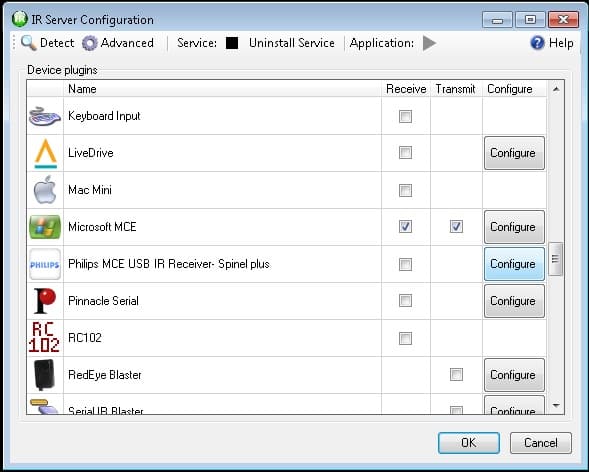589x472 pixels.
Task: Open Configure for Philips MCE USB IR Receiver
Action: (x=514, y=264)
